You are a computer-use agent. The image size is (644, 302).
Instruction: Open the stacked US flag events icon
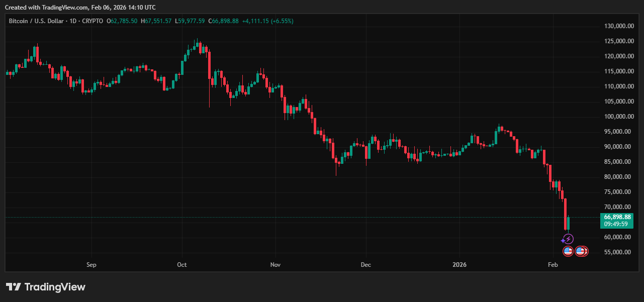tap(581, 251)
